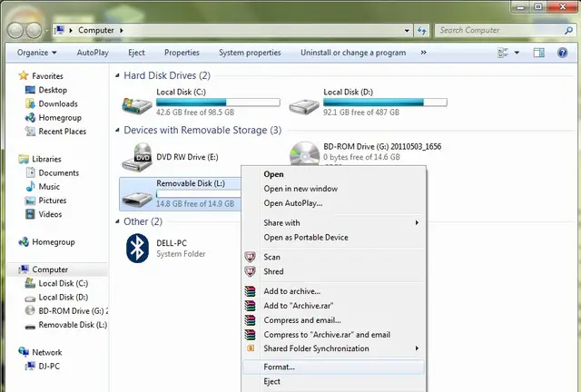Choose Open as Portable Device
581x392 pixels.
tap(333, 238)
